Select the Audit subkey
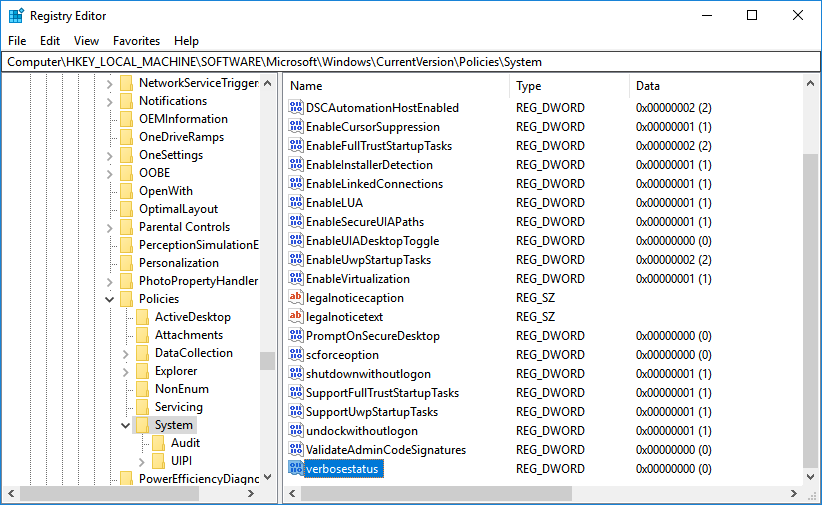The image size is (822, 505). click(185, 443)
